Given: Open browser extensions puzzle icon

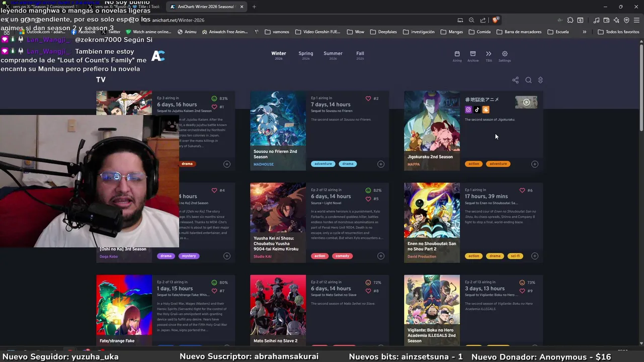Looking at the screenshot, I should 570,20.
